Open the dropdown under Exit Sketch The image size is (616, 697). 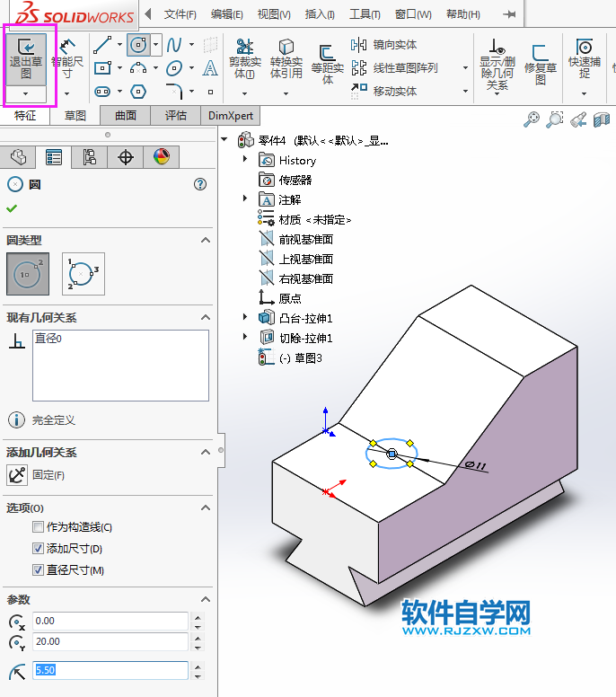(x=26, y=93)
